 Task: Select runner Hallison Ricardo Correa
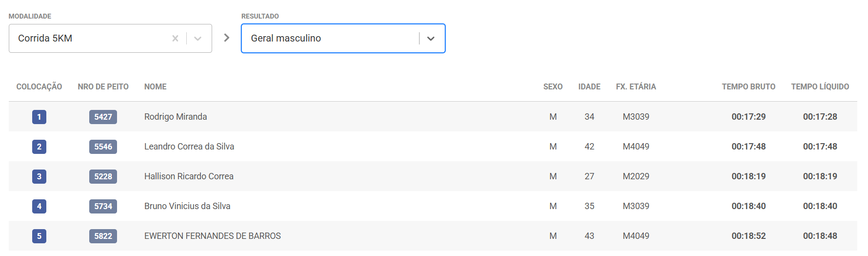(189, 176)
